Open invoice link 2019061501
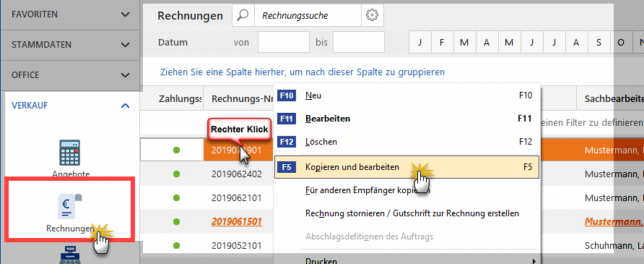 pos(237,221)
